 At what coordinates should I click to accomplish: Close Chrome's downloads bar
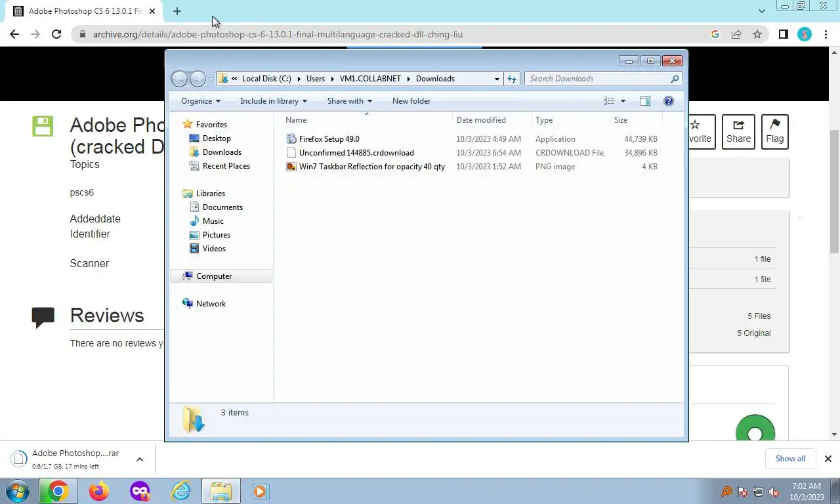pyautogui.click(x=828, y=459)
